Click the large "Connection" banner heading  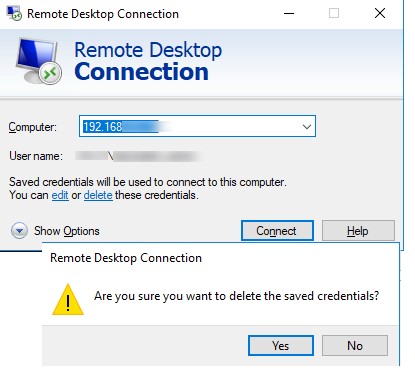click(141, 72)
